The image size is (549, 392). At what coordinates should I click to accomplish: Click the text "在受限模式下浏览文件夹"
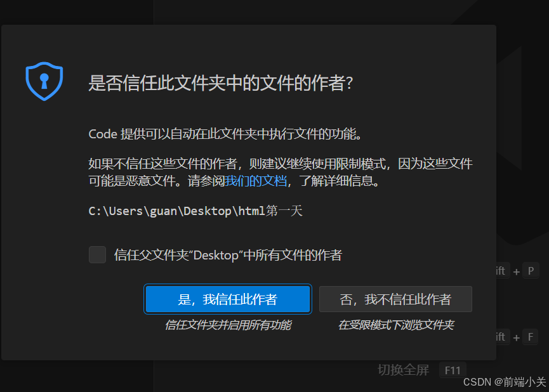[x=395, y=325]
